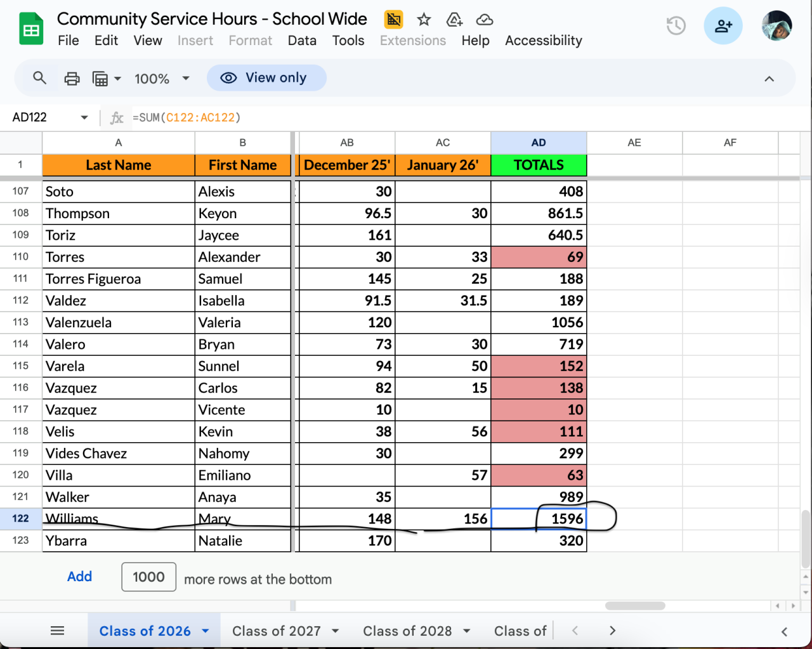Click the row count input field
The height and width of the screenshot is (649, 812).
tap(148, 577)
